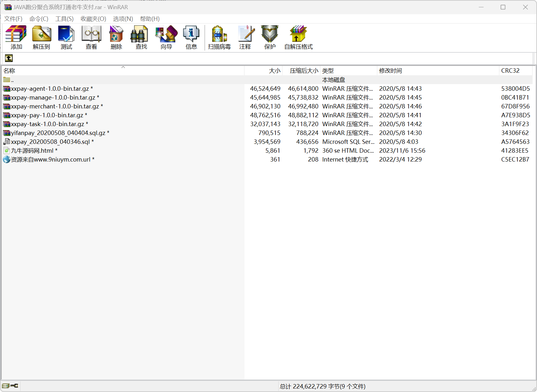The width and height of the screenshot is (537, 392).
Task: Sort by 大小 size column header
Action: (263, 70)
